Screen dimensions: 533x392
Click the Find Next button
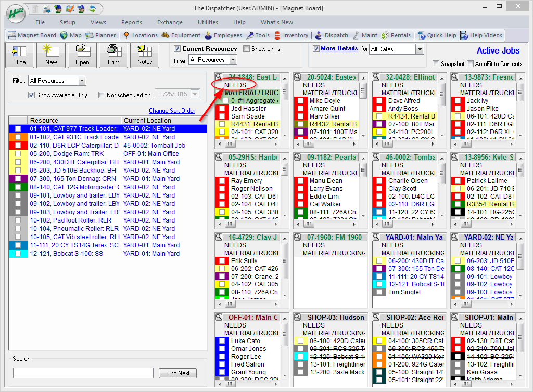pyautogui.click(x=177, y=373)
